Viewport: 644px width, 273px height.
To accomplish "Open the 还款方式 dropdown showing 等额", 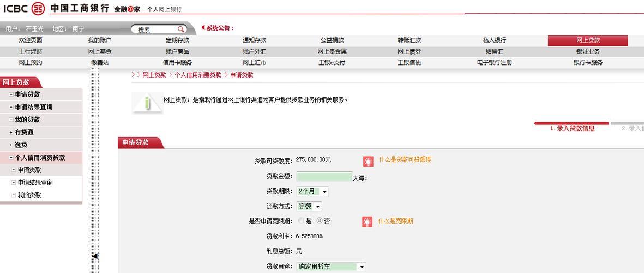I will 309,206.
